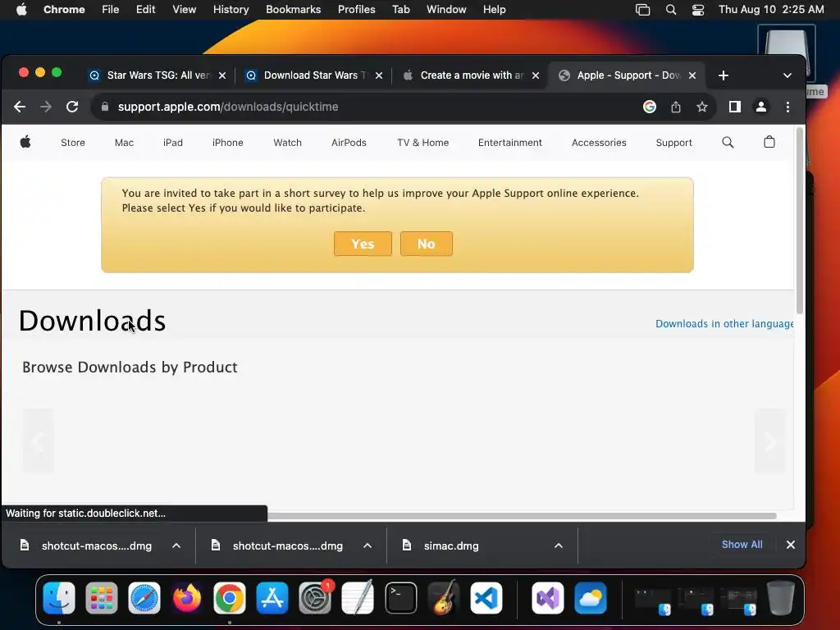The height and width of the screenshot is (630, 840).
Task: View site info via lock icon
Action: click(x=105, y=107)
